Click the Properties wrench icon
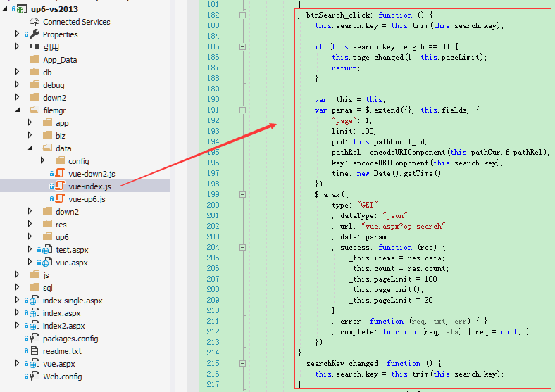This screenshot has height=392, width=555. coord(35,34)
